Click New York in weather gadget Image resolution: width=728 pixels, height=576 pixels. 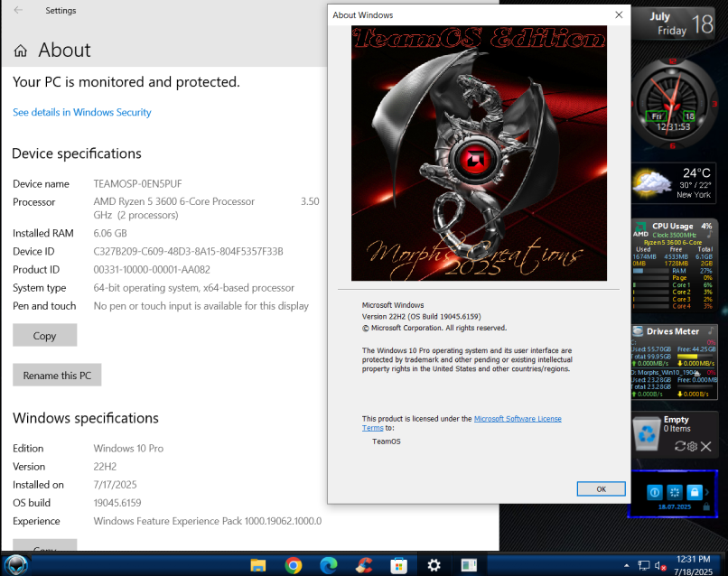(x=694, y=195)
